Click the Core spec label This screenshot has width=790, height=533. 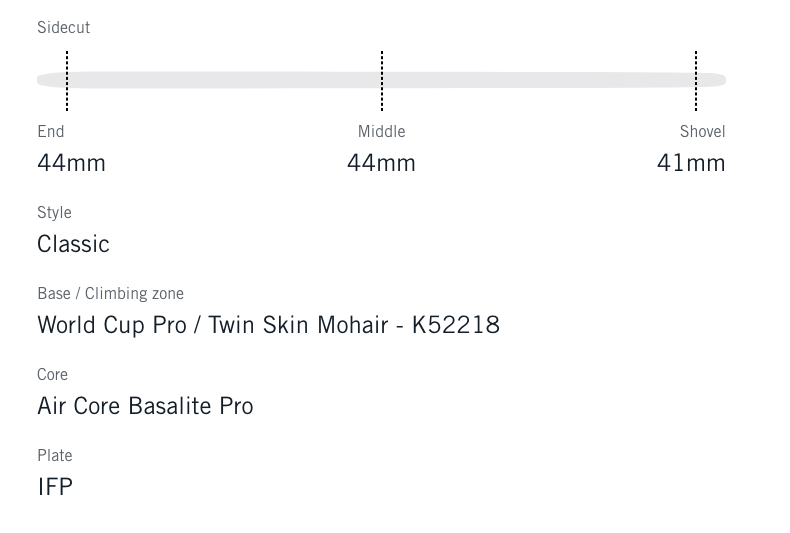[52, 375]
